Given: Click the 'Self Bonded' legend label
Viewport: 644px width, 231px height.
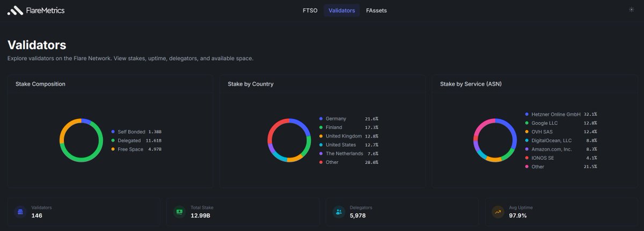Looking at the screenshot, I should click(x=131, y=132).
